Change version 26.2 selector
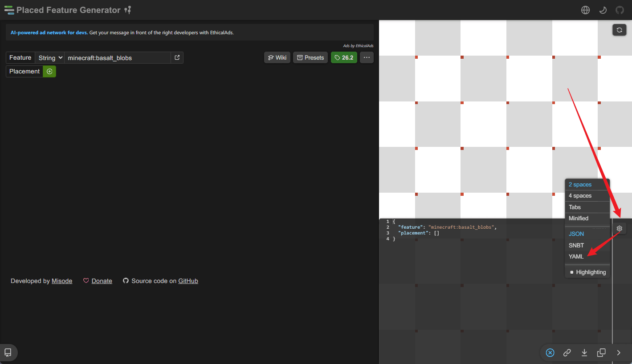 pyautogui.click(x=344, y=57)
